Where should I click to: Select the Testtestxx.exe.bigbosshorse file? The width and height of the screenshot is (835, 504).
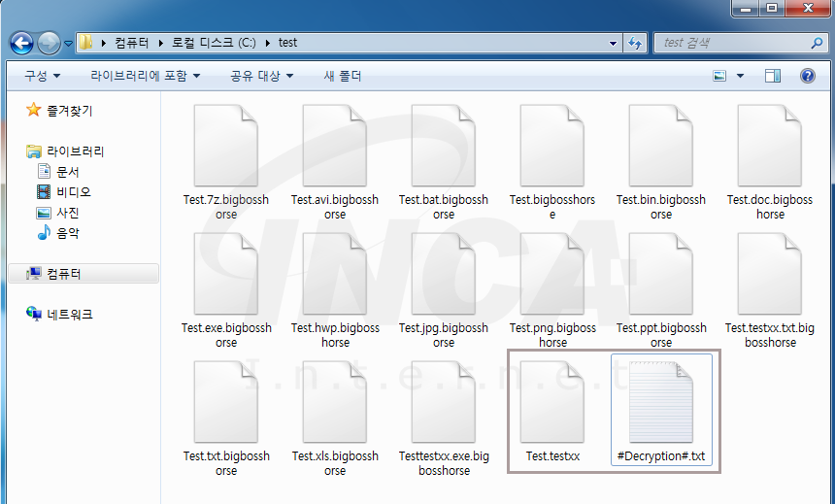444,419
